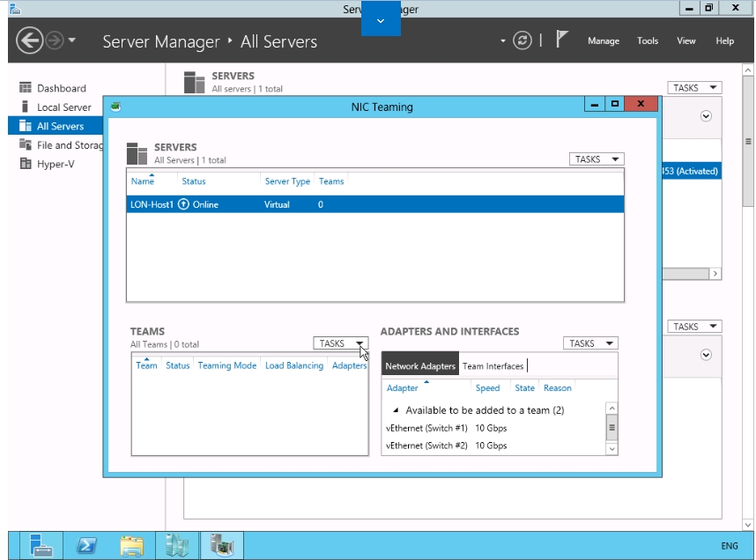This screenshot has height=560, width=756.
Task: Sort teams by Teaming Mode column
Action: [x=226, y=365]
